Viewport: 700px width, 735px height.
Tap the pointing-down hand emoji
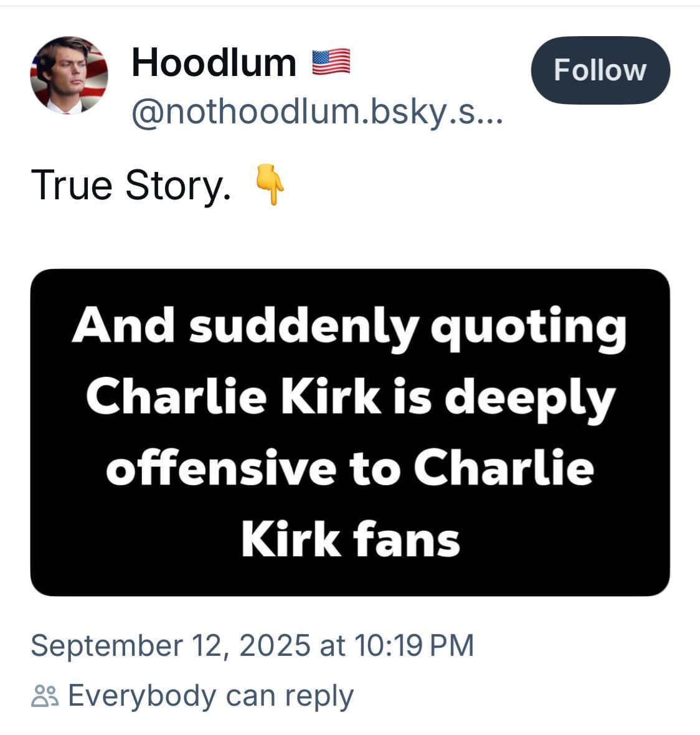tap(269, 184)
